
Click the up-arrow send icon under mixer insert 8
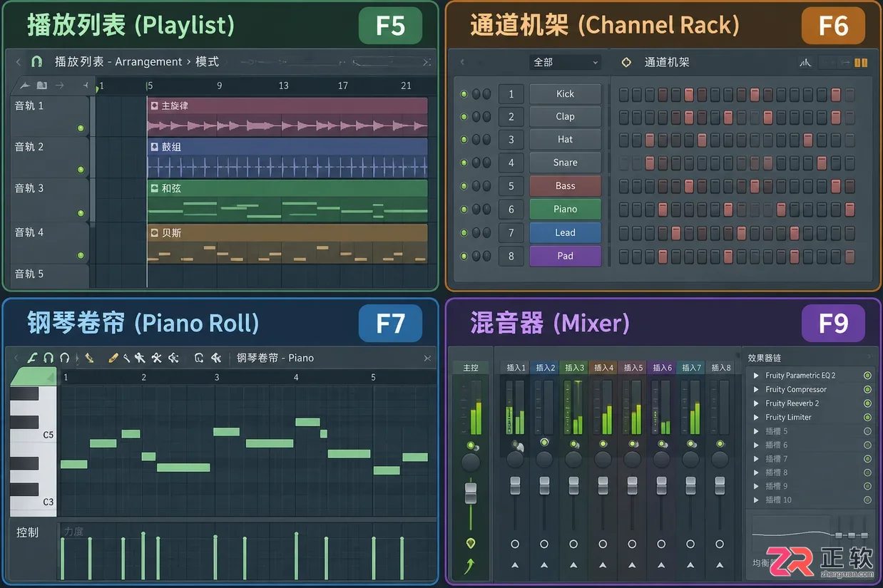click(720, 565)
